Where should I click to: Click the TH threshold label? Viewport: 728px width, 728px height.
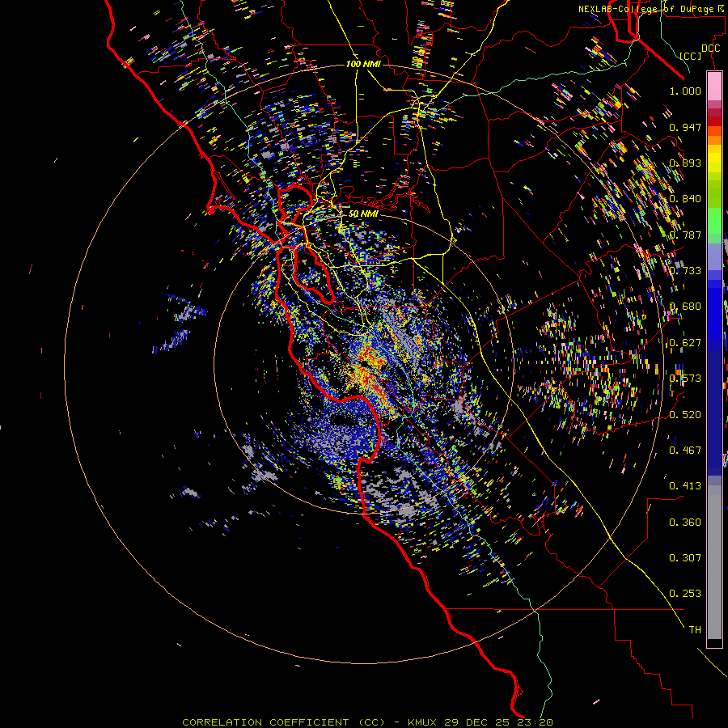click(695, 630)
